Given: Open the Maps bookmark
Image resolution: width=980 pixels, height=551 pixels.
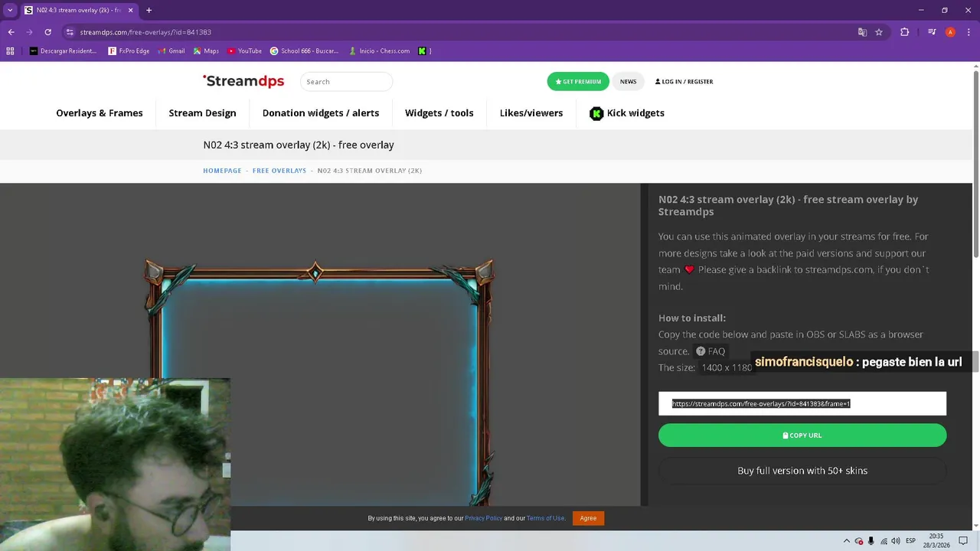Looking at the screenshot, I should click(x=206, y=51).
